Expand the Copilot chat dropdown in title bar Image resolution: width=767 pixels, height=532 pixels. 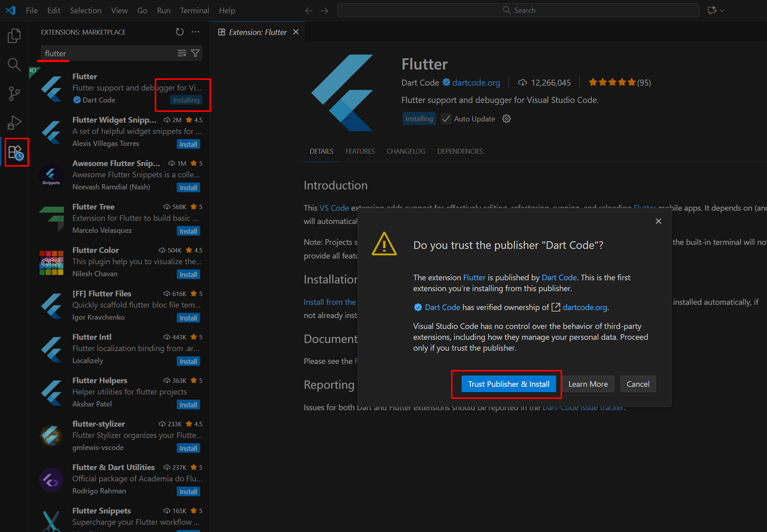click(722, 10)
